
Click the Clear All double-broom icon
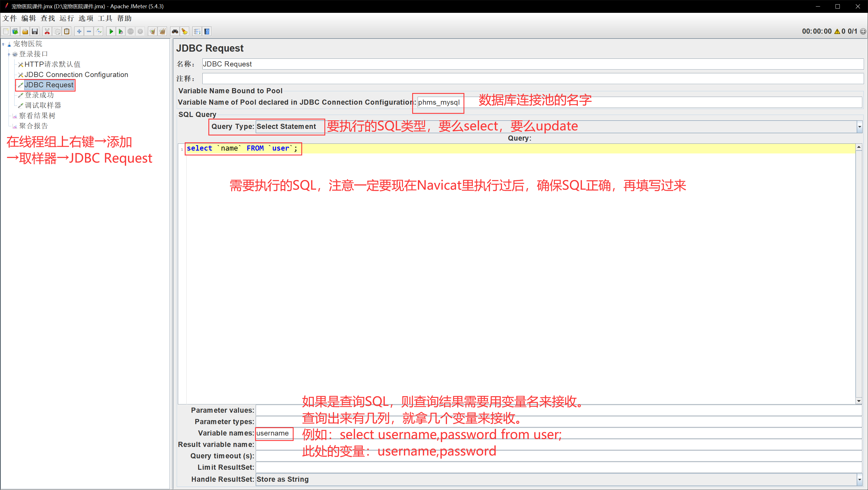click(x=162, y=31)
